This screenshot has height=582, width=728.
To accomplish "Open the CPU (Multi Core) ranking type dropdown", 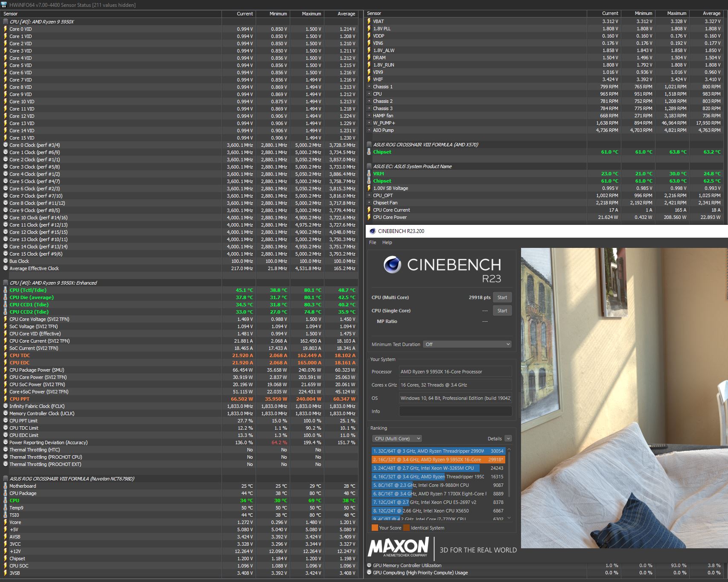I will pos(397,439).
